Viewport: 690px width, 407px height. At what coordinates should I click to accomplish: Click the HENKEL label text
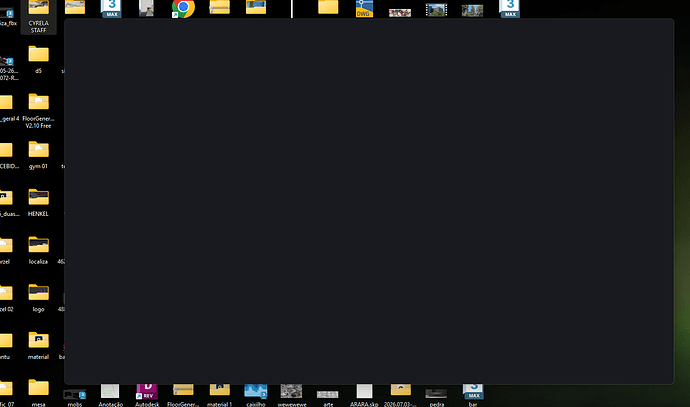click(x=38, y=214)
